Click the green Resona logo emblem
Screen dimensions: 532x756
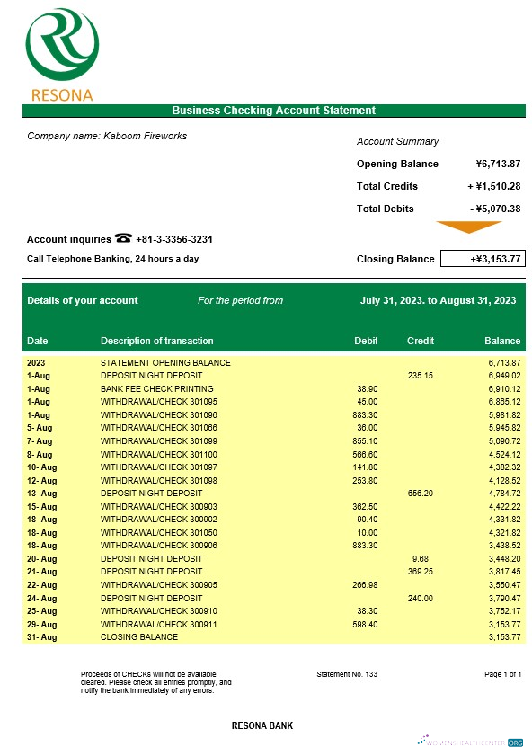62,44
